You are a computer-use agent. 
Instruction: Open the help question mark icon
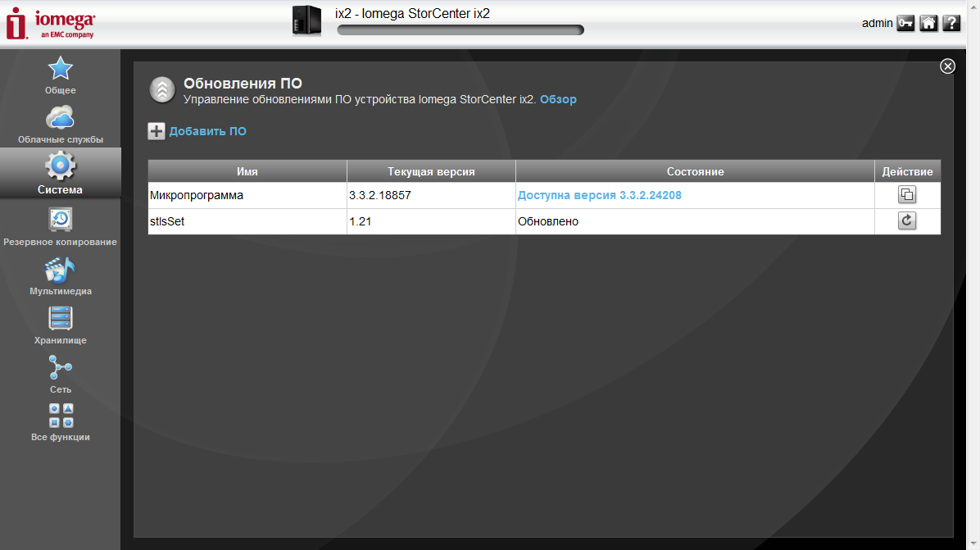(x=951, y=23)
